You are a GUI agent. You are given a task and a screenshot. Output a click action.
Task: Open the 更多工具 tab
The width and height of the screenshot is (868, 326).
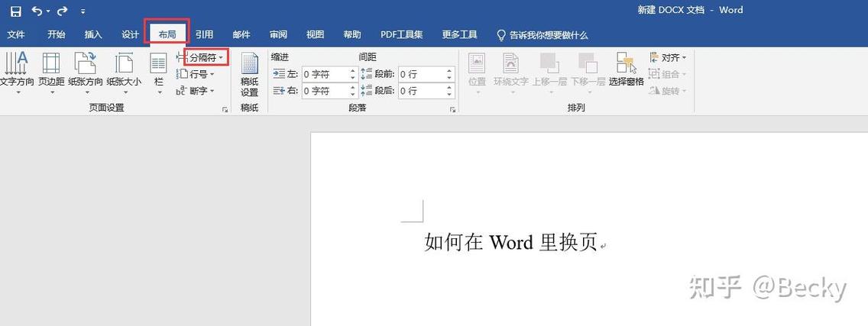(x=459, y=34)
